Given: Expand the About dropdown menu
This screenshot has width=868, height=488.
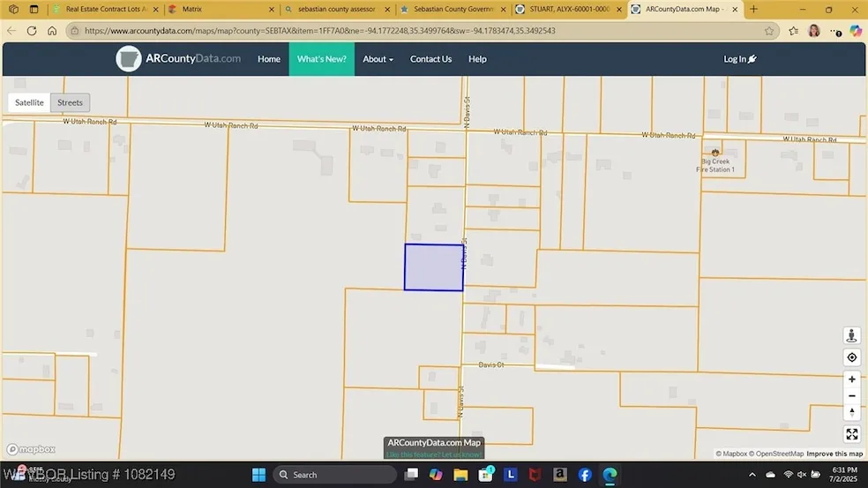Looking at the screenshot, I should click(x=378, y=59).
